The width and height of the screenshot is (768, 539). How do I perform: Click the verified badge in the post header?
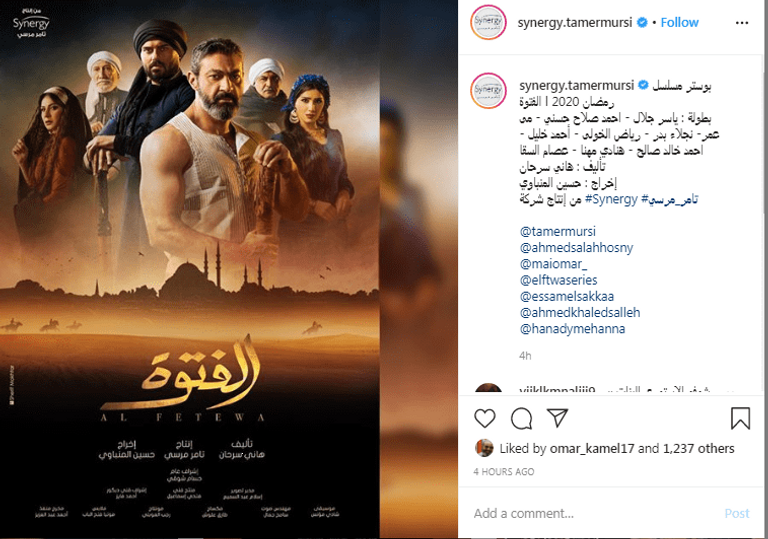point(642,23)
